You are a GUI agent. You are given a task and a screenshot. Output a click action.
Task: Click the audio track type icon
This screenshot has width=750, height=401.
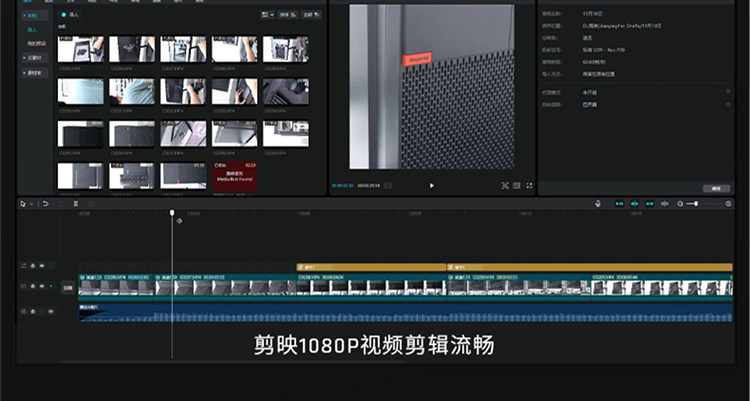click(23, 311)
